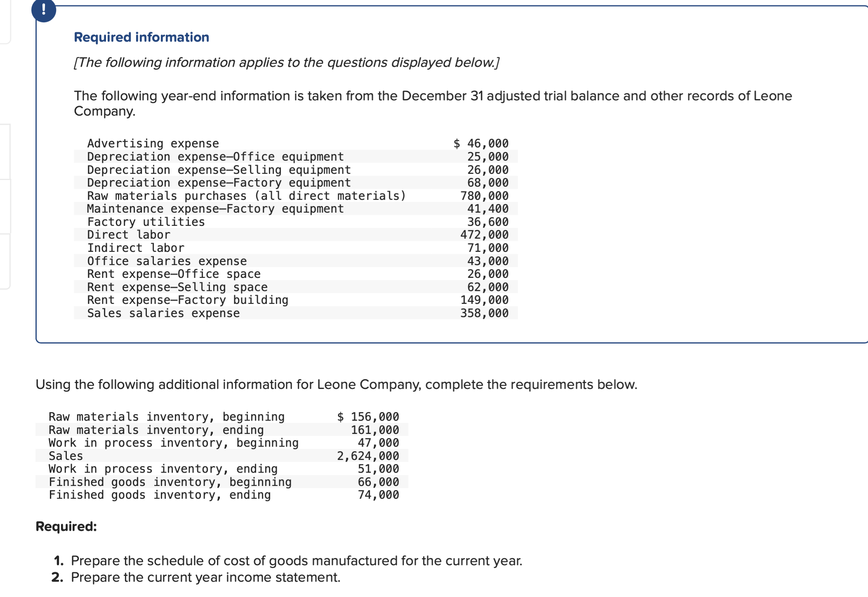The height and width of the screenshot is (597, 868).
Task: Click the 472,000 direct labor value
Action: (484, 235)
